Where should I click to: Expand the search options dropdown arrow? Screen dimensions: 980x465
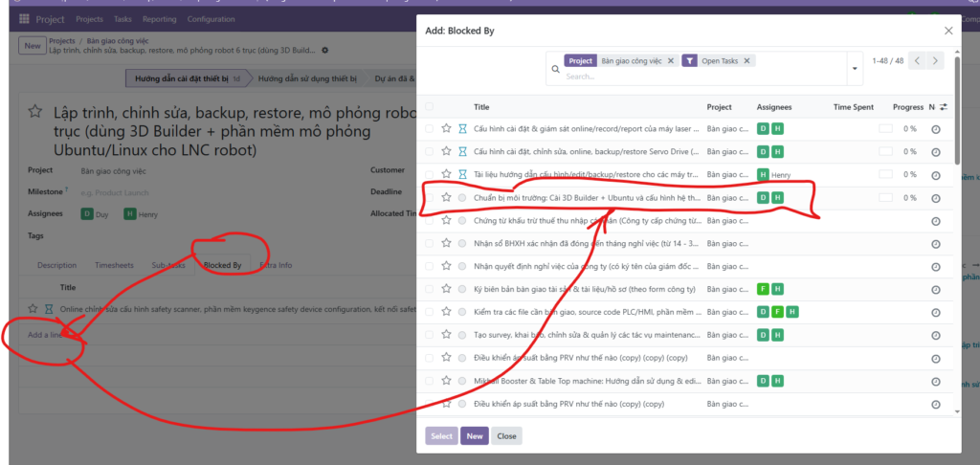tap(854, 69)
